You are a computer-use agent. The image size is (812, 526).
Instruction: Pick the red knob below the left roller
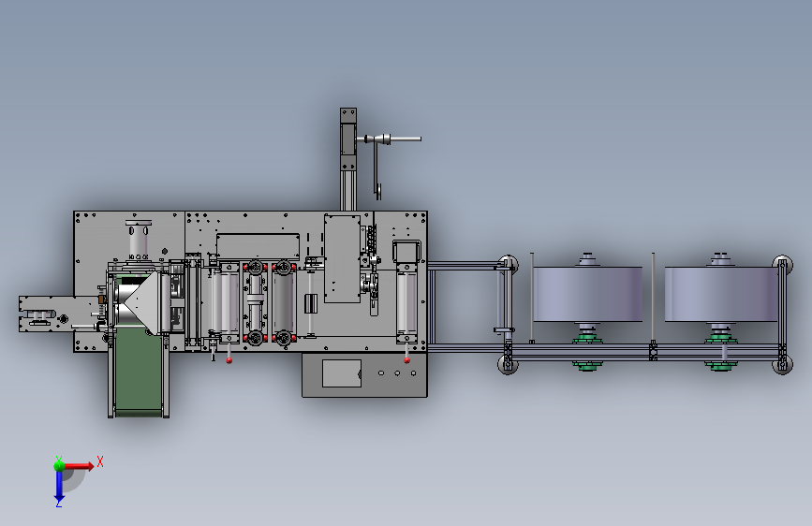tap(229, 360)
